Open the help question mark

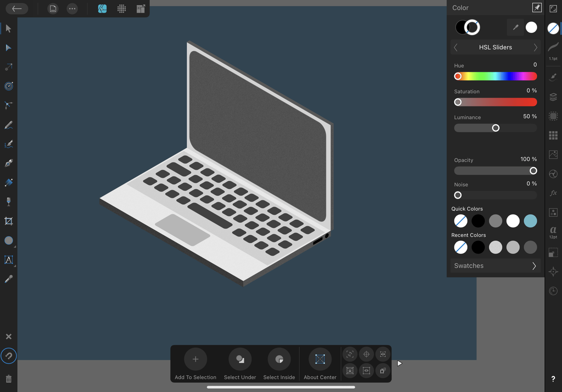click(553, 379)
